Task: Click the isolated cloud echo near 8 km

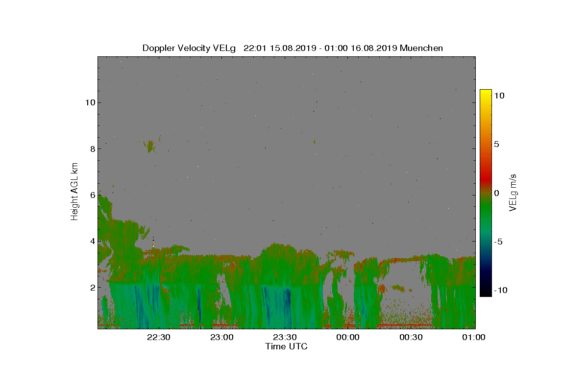Action: (x=150, y=146)
